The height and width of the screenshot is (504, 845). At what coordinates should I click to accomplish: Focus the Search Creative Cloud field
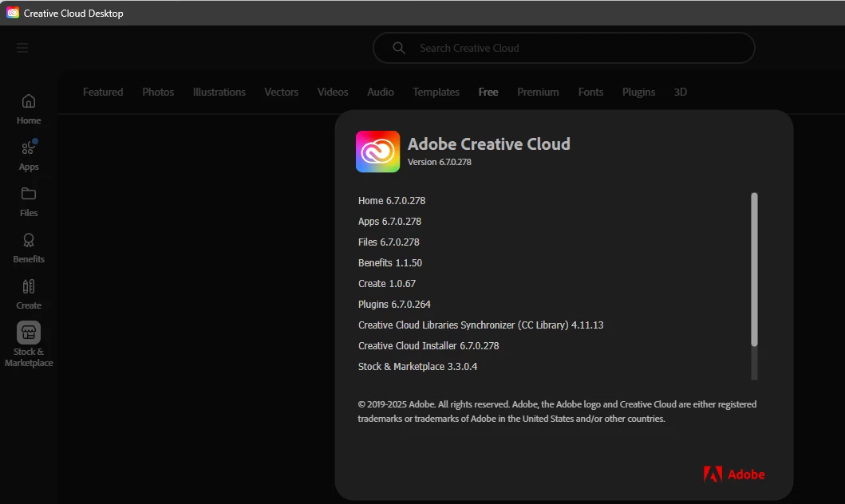[x=563, y=48]
